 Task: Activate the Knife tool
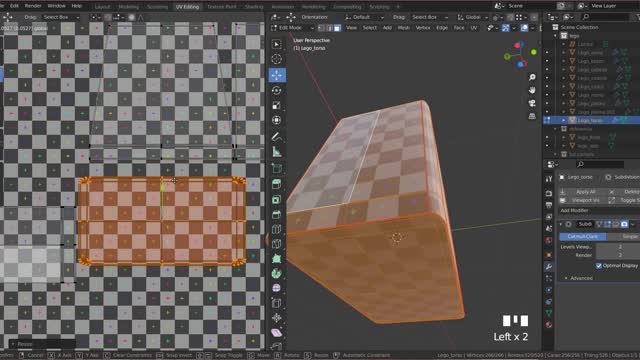[x=277, y=244]
